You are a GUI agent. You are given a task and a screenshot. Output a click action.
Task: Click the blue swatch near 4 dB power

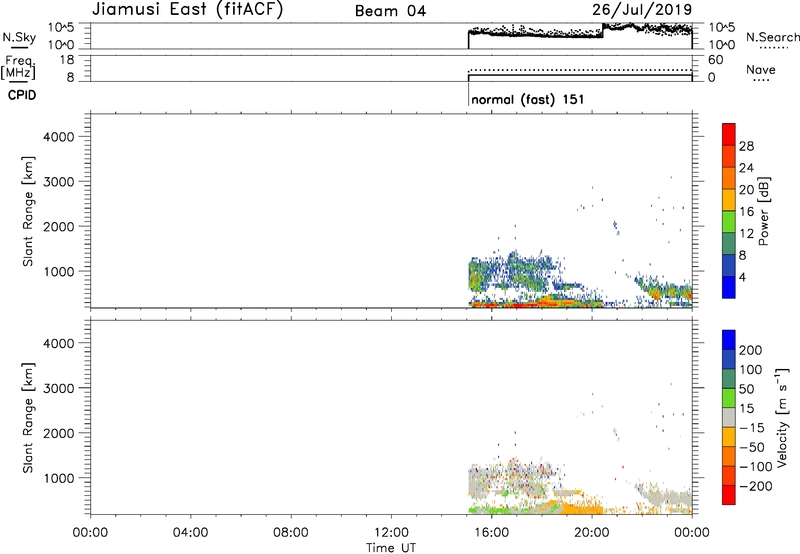729,287
